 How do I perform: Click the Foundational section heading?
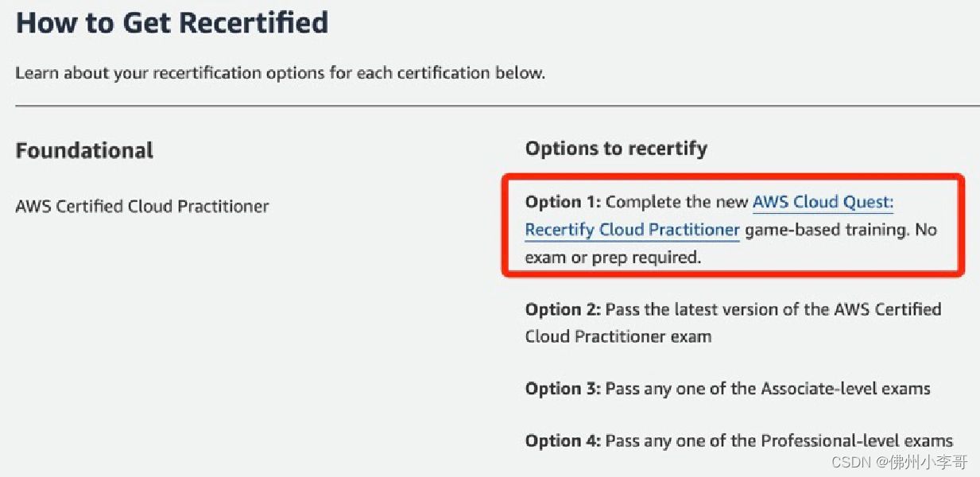[x=84, y=150]
